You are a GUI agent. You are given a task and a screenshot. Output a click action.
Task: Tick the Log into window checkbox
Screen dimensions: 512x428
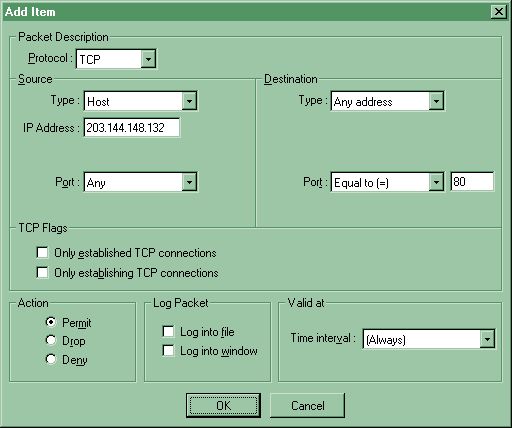coord(168,351)
